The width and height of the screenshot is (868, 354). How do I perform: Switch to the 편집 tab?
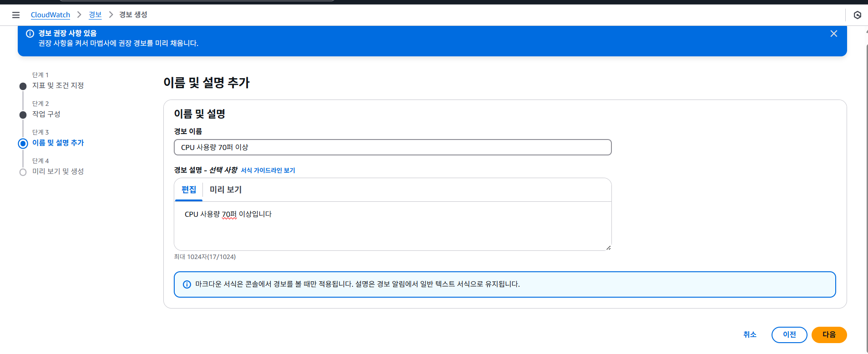tap(189, 189)
